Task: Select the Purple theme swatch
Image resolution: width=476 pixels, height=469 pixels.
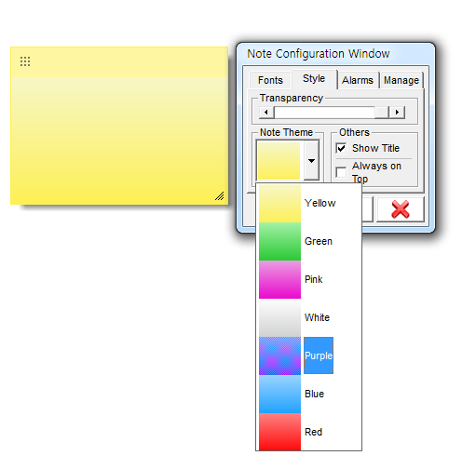Action: pyautogui.click(x=279, y=355)
